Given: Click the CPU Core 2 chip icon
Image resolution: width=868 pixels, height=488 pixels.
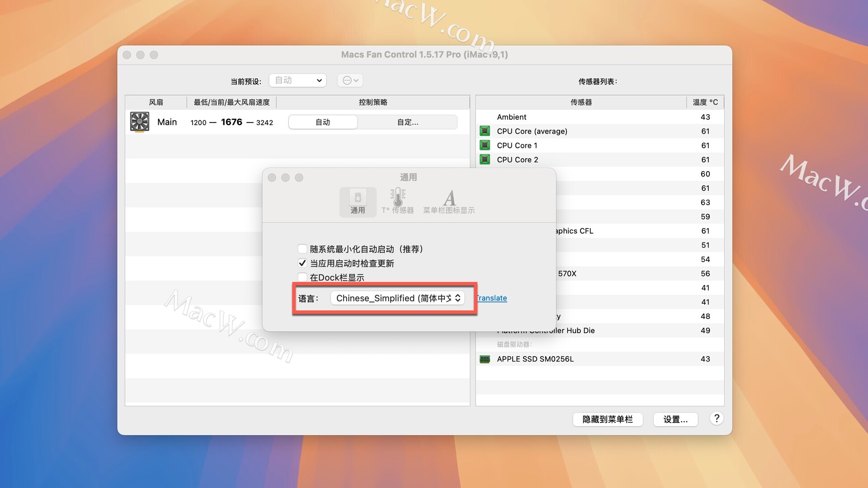Looking at the screenshot, I should click(485, 160).
